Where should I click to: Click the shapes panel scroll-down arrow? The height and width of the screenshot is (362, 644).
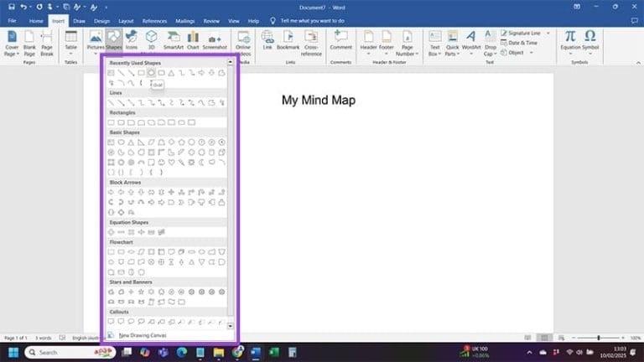(x=230, y=326)
